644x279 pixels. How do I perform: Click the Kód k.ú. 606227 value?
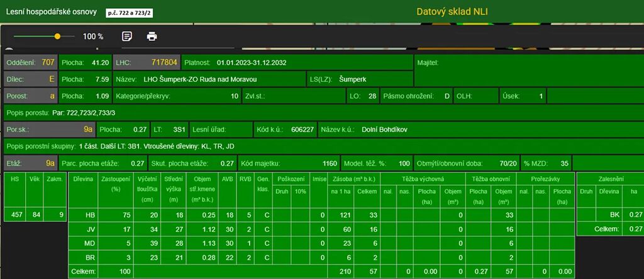coord(302,130)
